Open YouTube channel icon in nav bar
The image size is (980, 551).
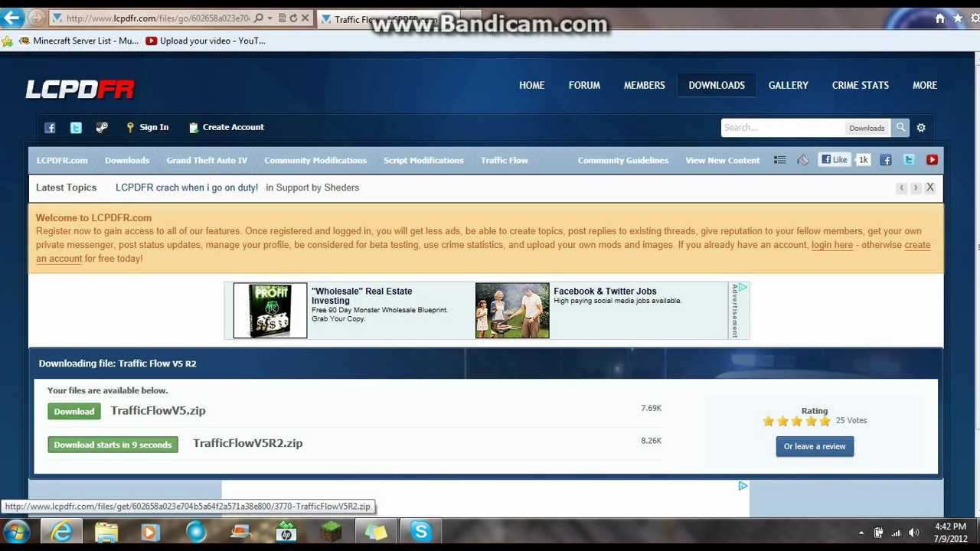(932, 160)
